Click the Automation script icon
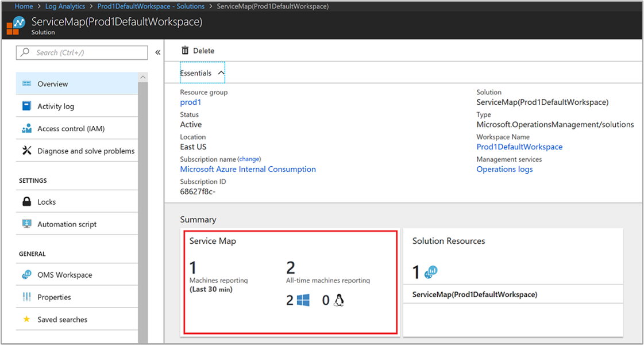Screen dimensions: 644x345 [26, 224]
